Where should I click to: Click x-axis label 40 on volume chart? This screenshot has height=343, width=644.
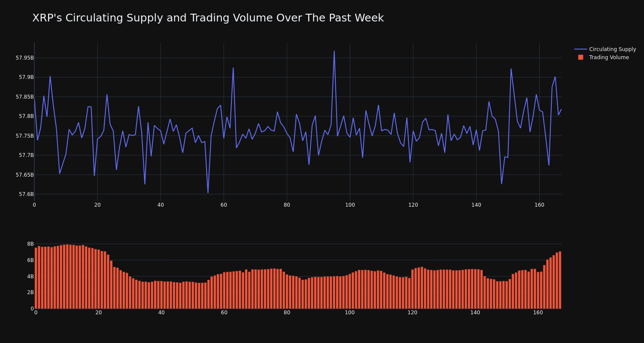click(161, 313)
